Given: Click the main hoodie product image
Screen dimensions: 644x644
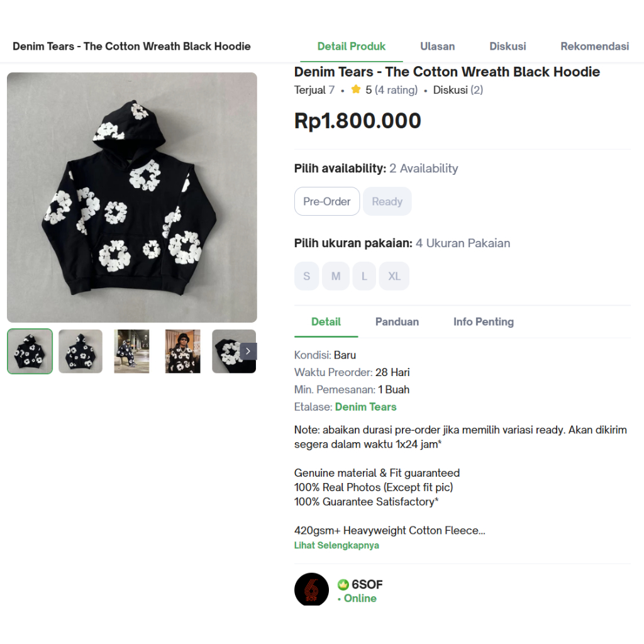Looking at the screenshot, I should click(132, 197).
